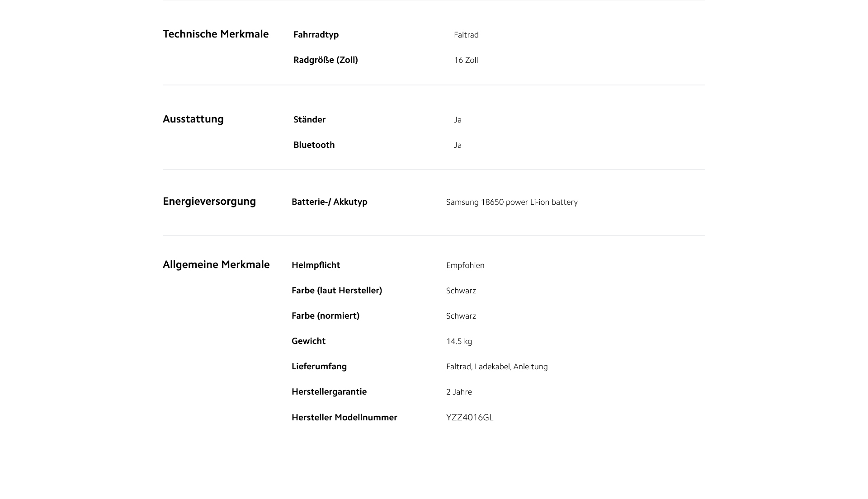Screen dimensions: 868x499
Task: Click the Allgemeine Merkmale section heading
Action: [216, 265]
